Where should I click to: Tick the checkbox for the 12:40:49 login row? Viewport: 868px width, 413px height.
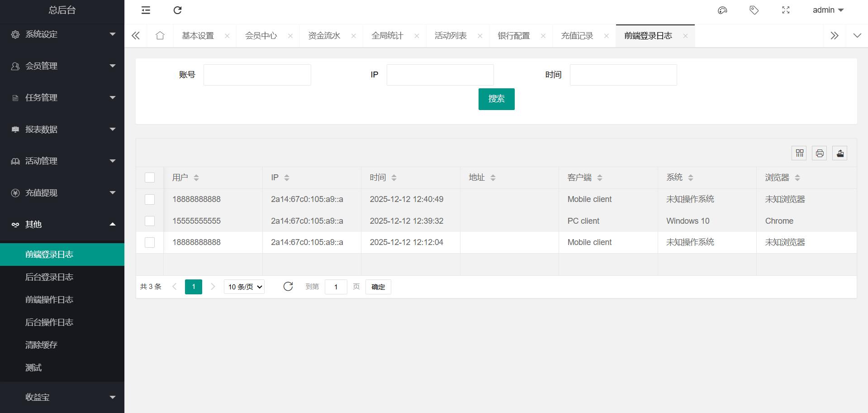coord(150,199)
